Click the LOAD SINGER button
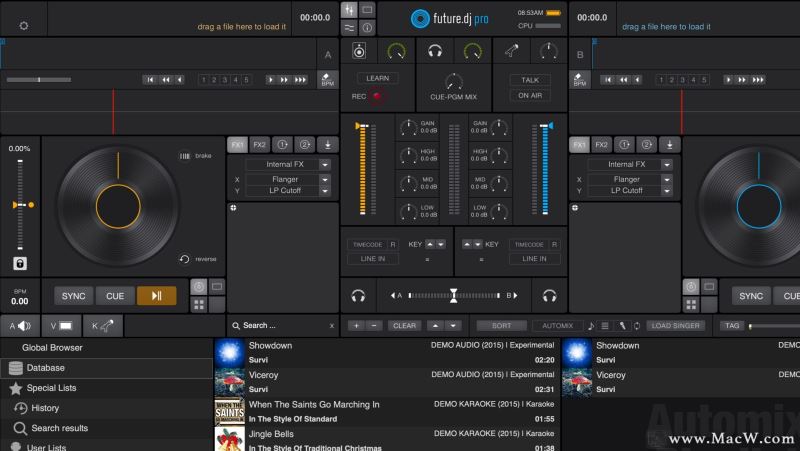 pyautogui.click(x=676, y=325)
